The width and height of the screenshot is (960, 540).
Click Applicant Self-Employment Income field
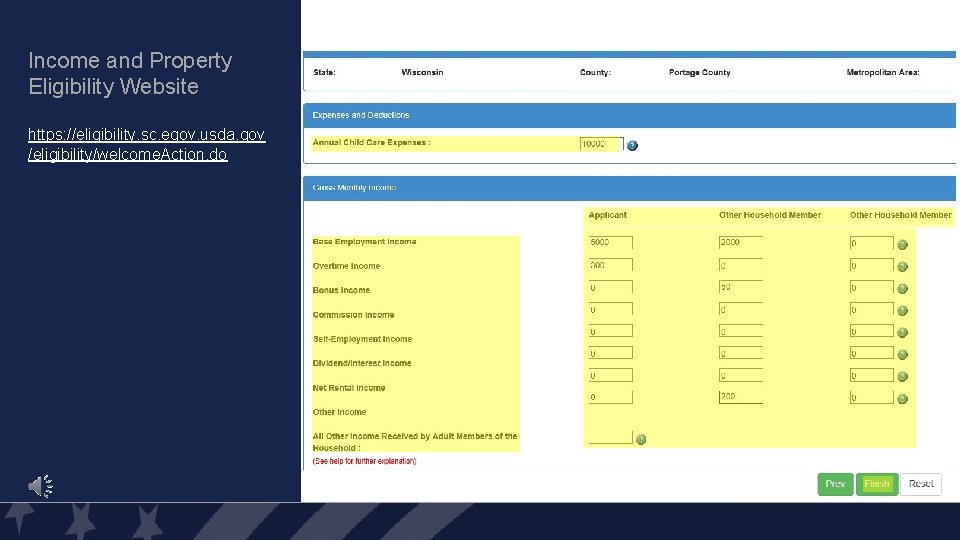pyautogui.click(x=610, y=331)
